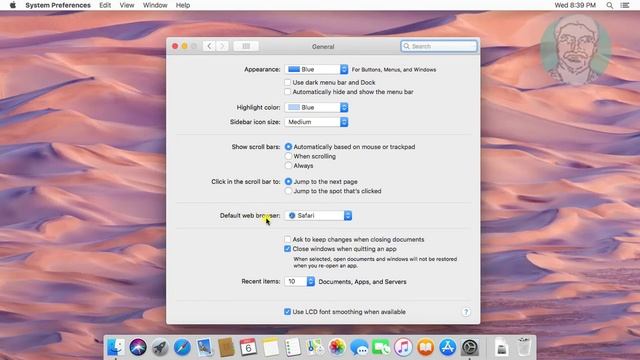
Task: Open the Appearance dropdown
Action: [x=316, y=69]
